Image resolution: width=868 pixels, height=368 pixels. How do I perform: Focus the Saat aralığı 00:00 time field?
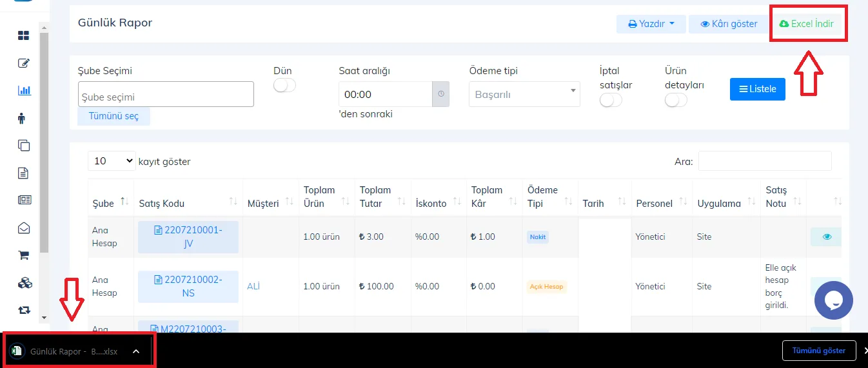coord(385,94)
